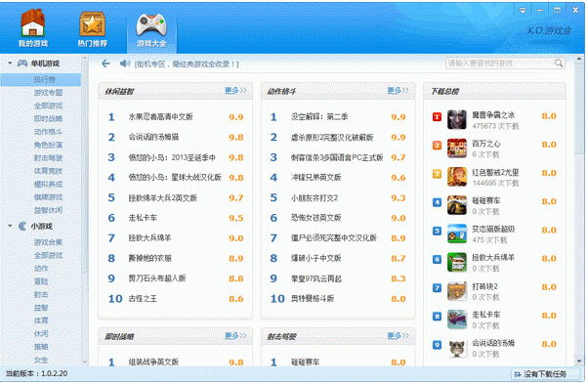588x383 pixels.
Task: Click the gamepad icon beside 单机游戏
Action: point(22,64)
